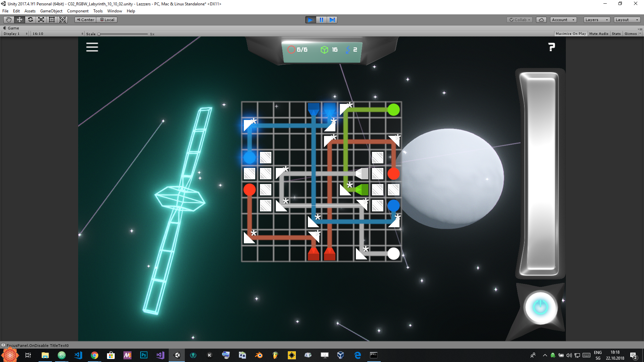644x362 pixels.
Task: Select the Hand tool in toolbar
Action: [x=9, y=20]
